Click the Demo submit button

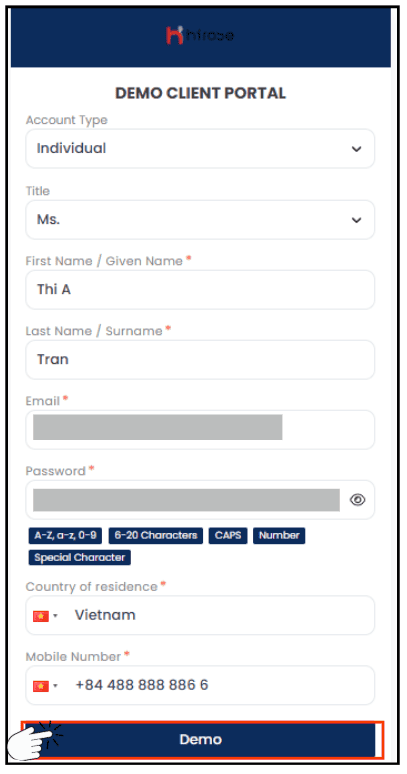(x=201, y=739)
